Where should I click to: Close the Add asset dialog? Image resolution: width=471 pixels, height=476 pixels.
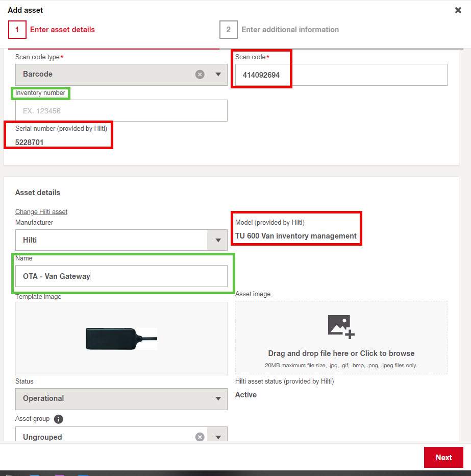click(458, 10)
